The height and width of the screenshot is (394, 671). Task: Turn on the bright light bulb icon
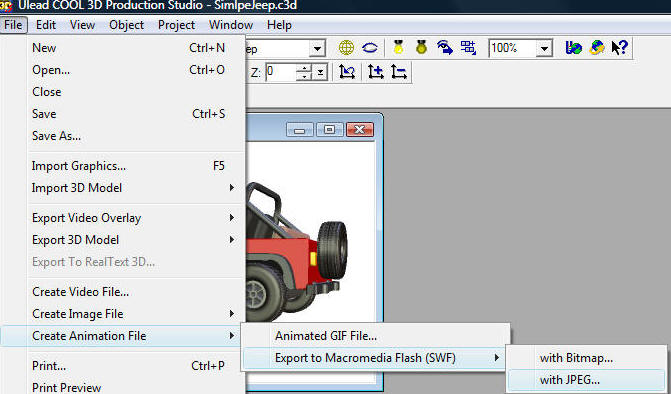click(398, 47)
